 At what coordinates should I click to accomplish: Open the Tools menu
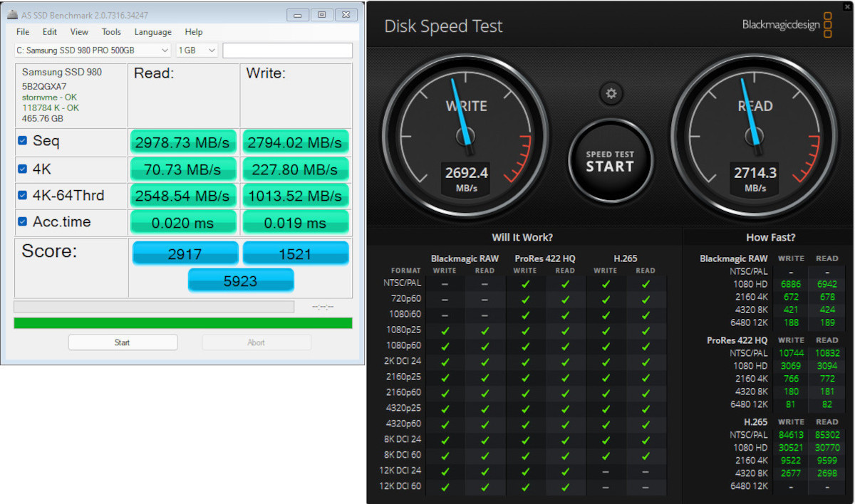coord(111,32)
